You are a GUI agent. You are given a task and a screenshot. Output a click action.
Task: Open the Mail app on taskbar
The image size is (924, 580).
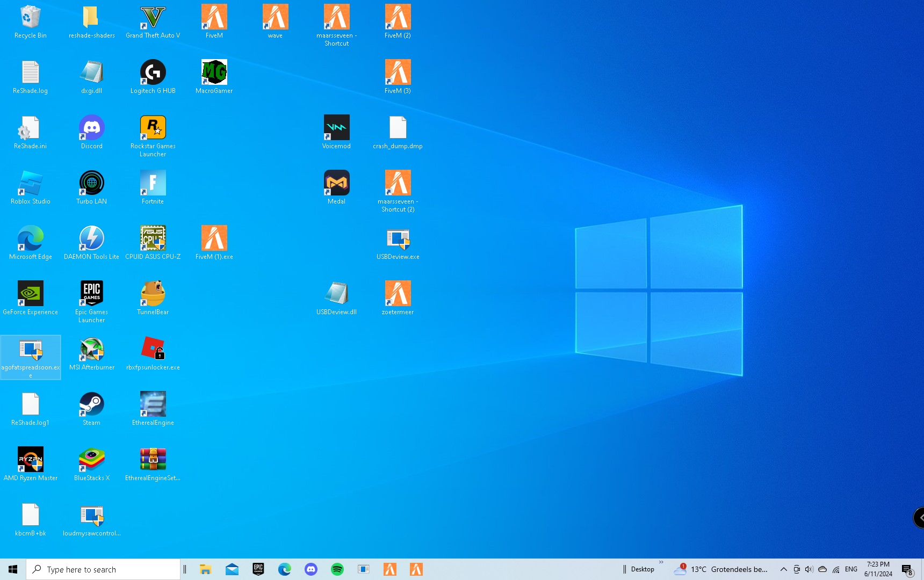pos(232,569)
